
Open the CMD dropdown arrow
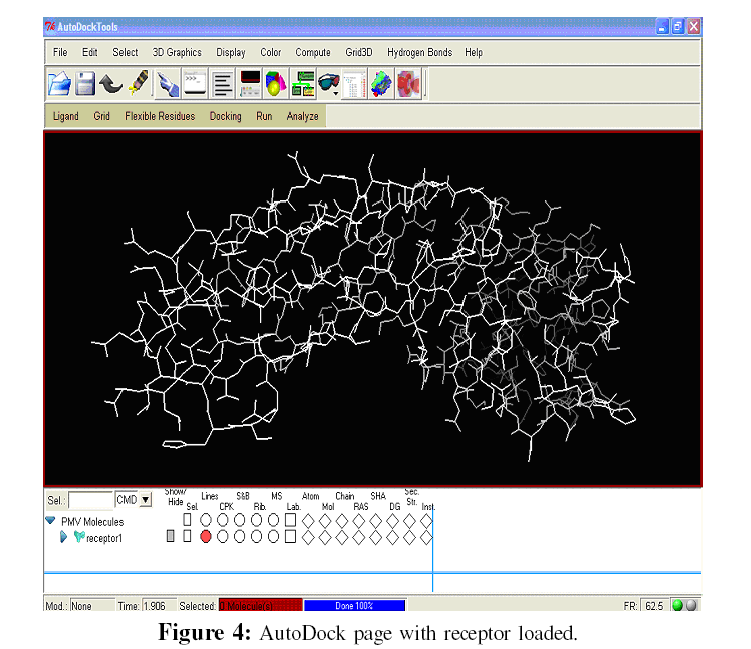coord(146,500)
